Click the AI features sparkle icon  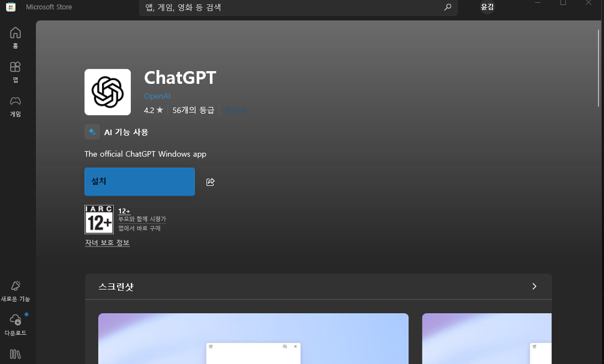pos(92,132)
